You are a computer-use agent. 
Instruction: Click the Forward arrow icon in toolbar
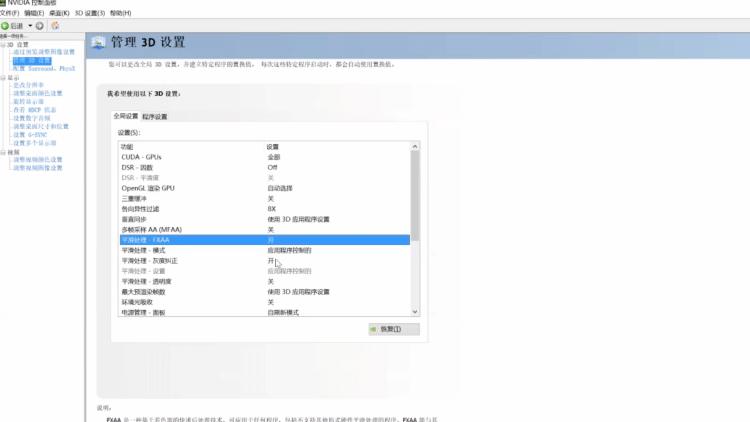[x=40, y=26]
